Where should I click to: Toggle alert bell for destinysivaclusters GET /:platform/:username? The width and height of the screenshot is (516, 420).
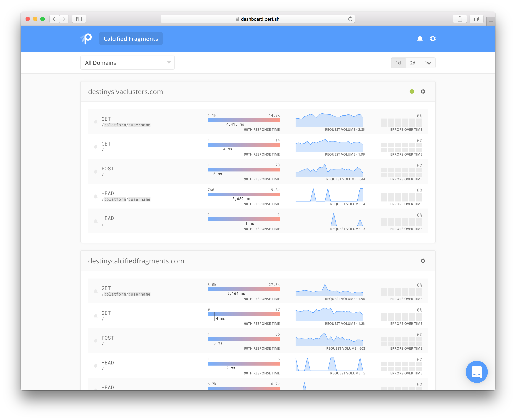96,122
